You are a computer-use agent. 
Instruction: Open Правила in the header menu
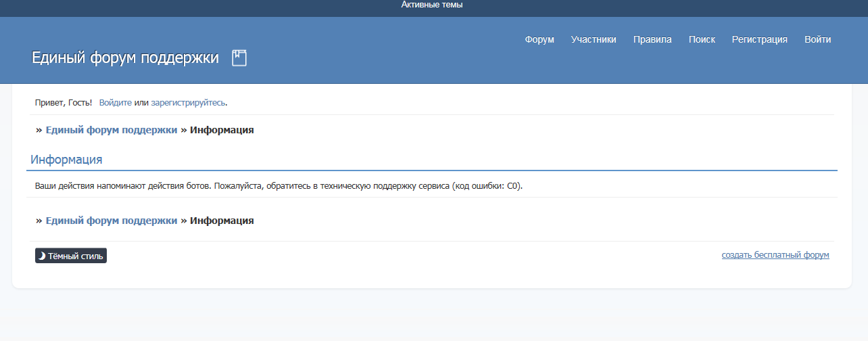652,39
